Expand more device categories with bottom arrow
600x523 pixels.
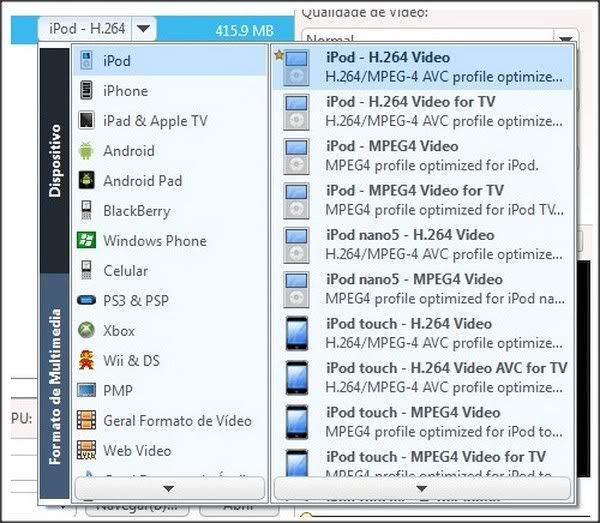click(169, 489)
